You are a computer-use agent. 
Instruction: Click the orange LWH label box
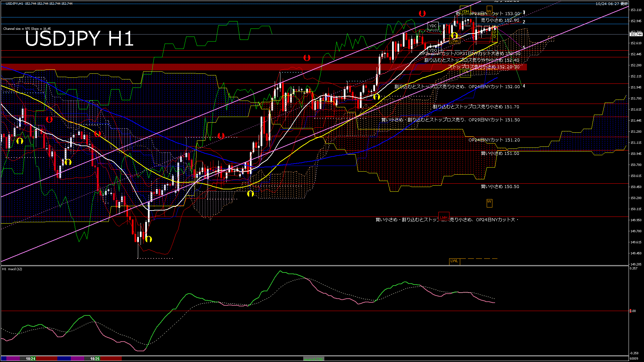click(454, 41)
